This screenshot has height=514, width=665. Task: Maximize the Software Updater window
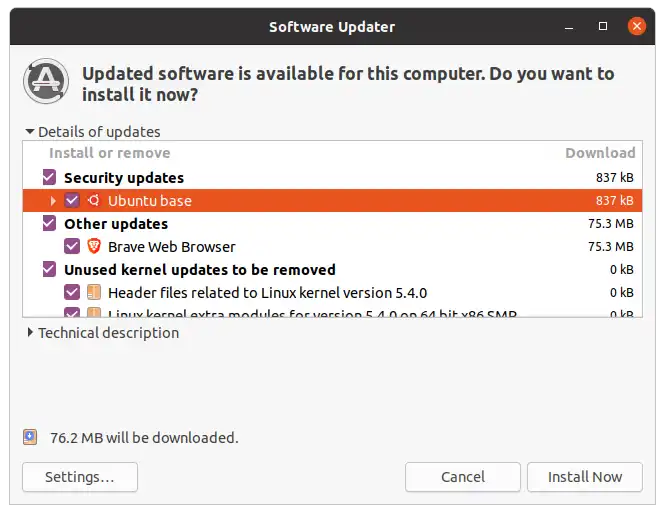603,26
